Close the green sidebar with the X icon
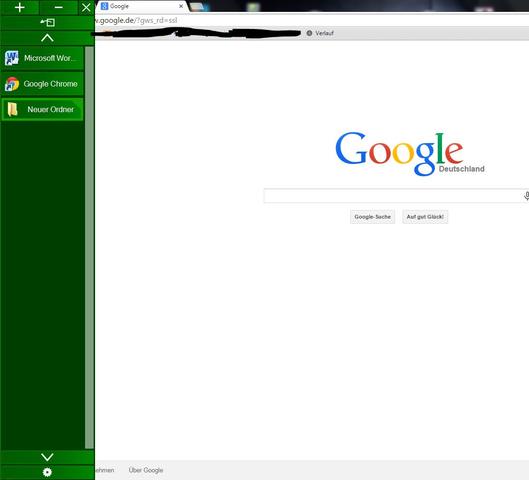This screenshot has height=480, width=529. (x=86, y=7)
